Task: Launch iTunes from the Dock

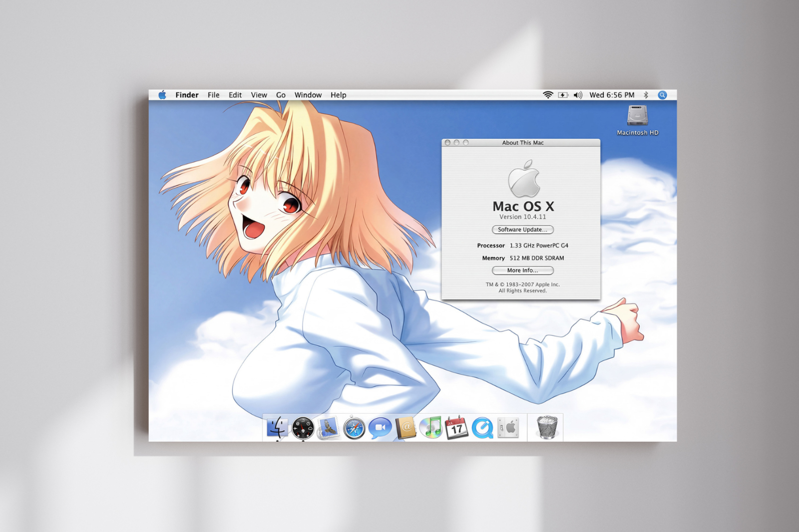Action: click(x=431, y=428)
